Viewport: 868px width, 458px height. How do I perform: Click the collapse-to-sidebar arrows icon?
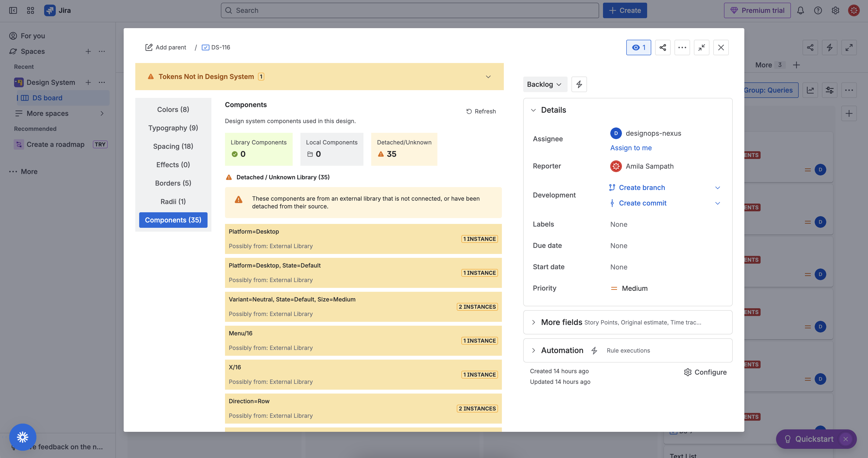[701, 47]
